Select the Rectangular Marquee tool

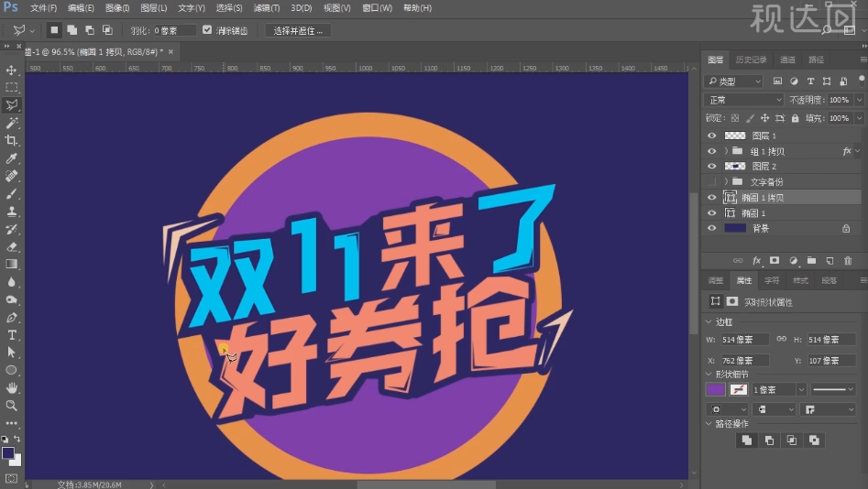(11, 87)
